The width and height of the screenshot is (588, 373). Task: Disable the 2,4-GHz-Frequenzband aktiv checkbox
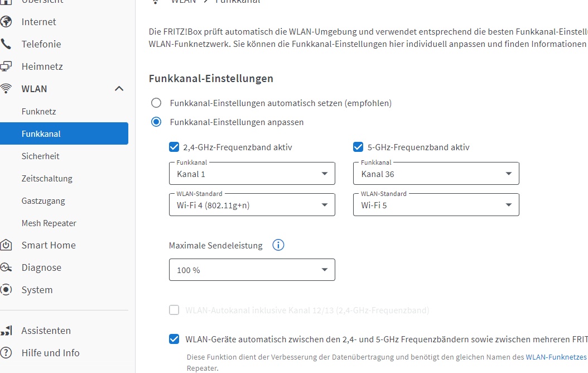pyautogui.click(x=173, y=147)
